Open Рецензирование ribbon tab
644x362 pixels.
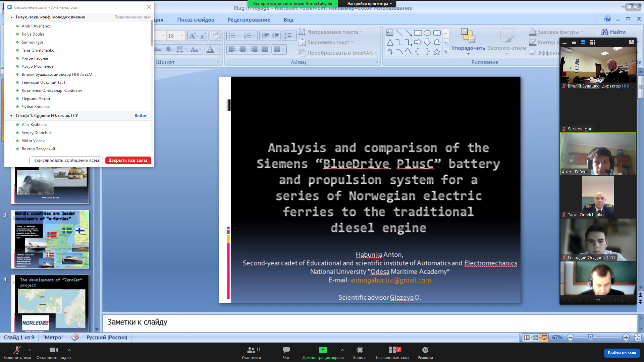249,20
